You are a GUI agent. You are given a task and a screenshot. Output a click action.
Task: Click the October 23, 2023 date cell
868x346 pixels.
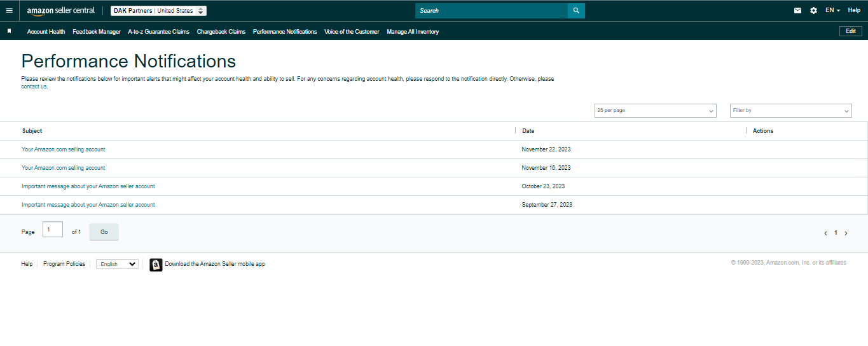coord(543,186)
